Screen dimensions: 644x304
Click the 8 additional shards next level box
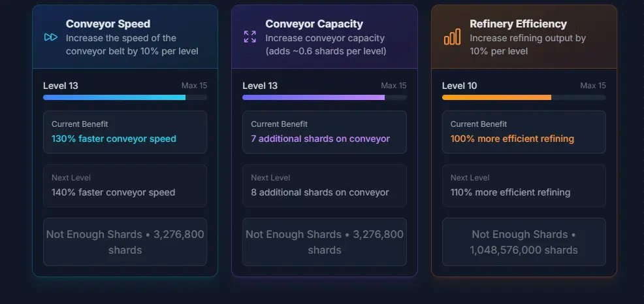pyautogui.click(x=325, y=186)
